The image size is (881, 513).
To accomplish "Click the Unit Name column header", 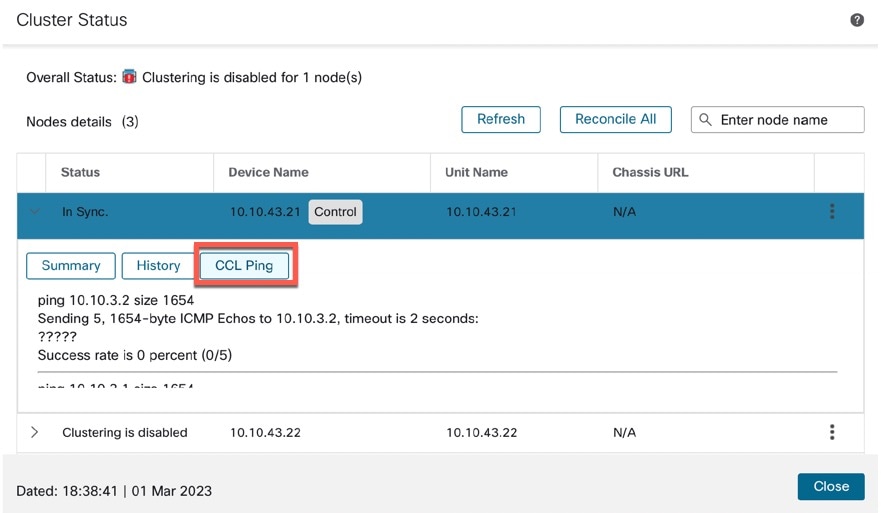I will [x=476, y=172].
